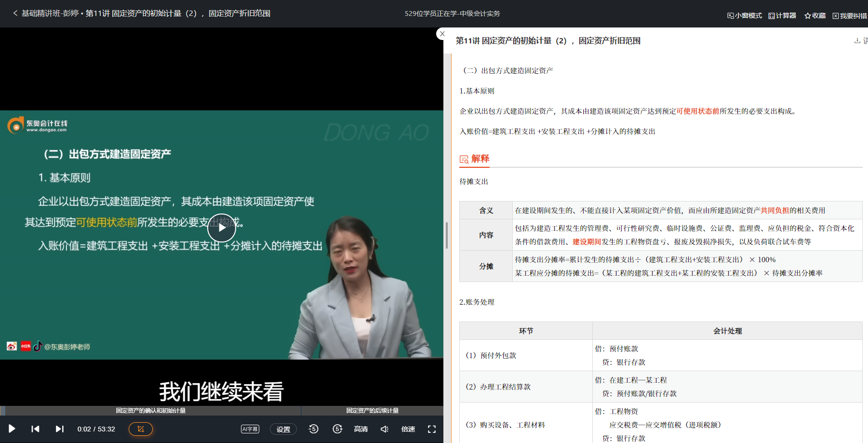This screenshot has height=443, width=868.
Task: Enable AI subtitles 字幕
Action: pyautogui.click(x=250, y=429)
